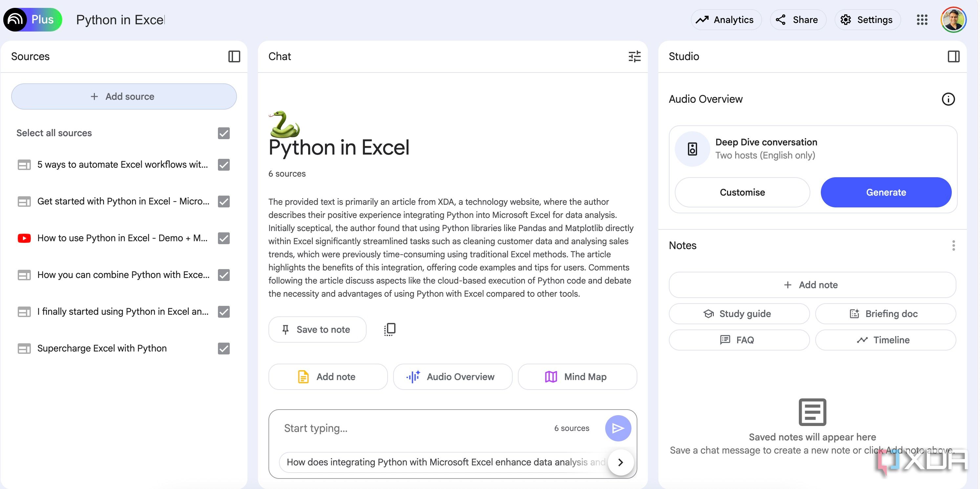Click the Deep Dive speaker icon
The image size is (980, 489).
(692, 149)
